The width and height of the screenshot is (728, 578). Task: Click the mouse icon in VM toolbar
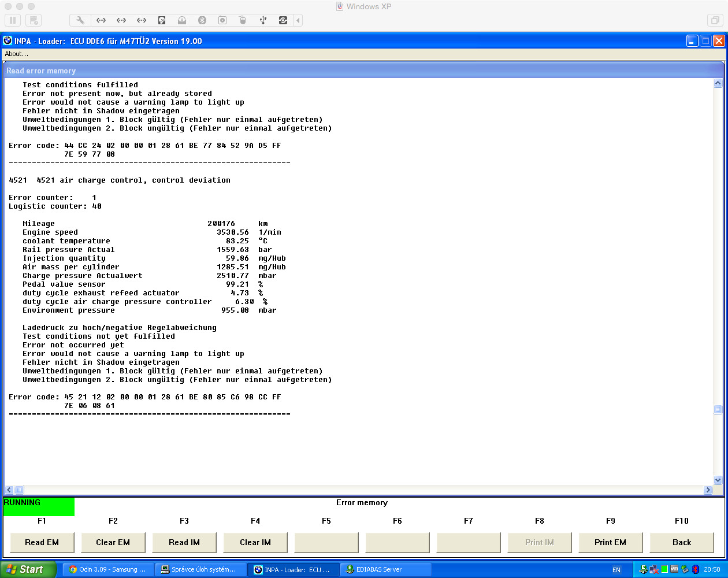(x=243, y=20)
